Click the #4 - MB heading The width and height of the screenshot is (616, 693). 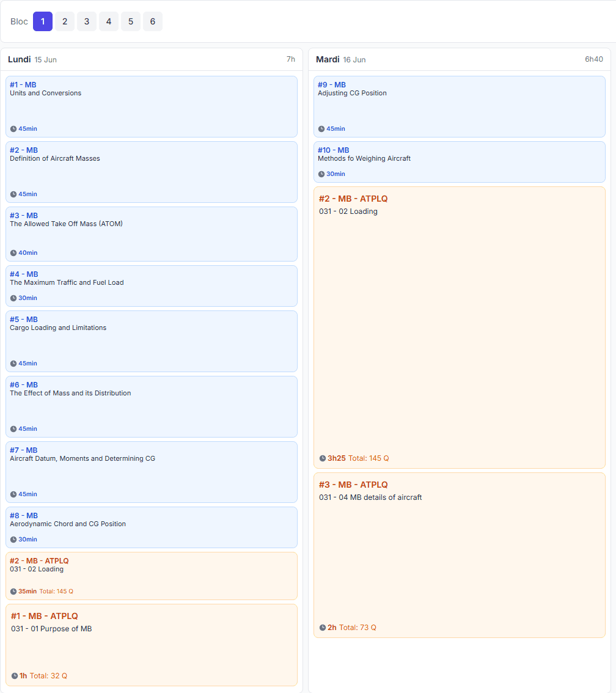click(24, 274)
